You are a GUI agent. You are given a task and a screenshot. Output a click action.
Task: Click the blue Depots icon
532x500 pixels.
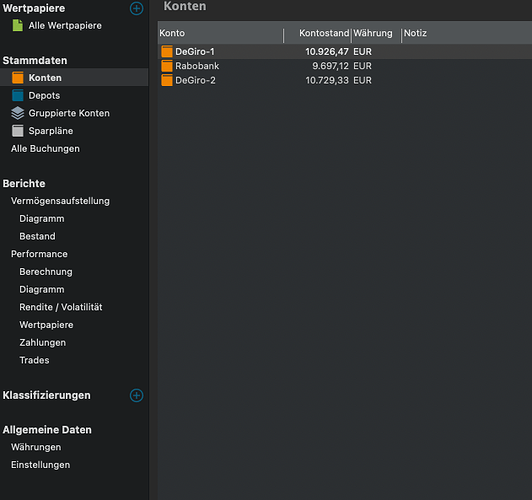18,95
